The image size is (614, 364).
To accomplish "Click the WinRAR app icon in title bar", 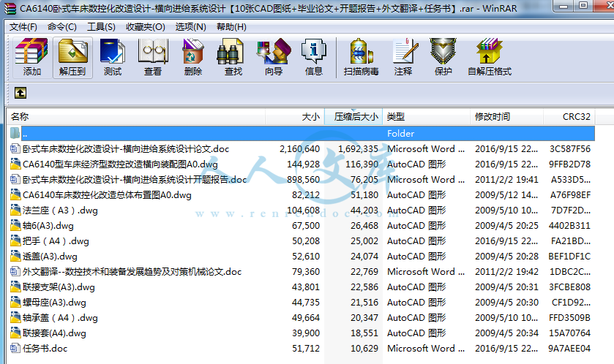I will (x=10, y=8).
